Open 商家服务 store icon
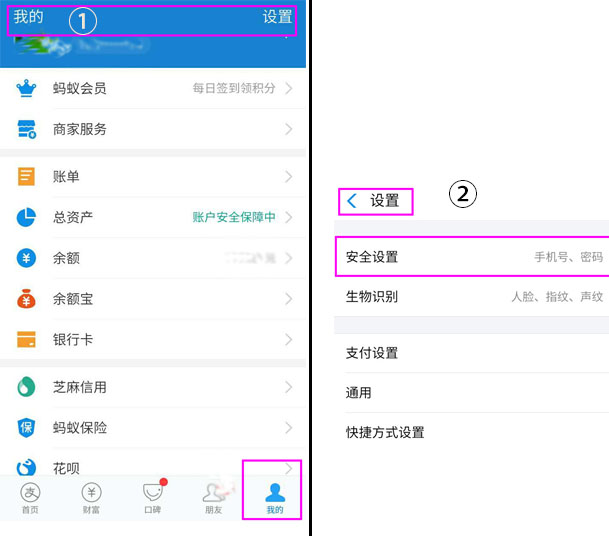Viewport: 609px width, 536px height. pos(26,129)
